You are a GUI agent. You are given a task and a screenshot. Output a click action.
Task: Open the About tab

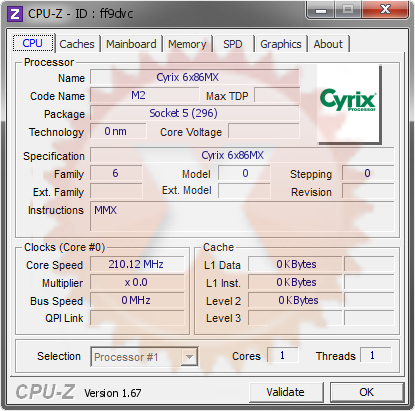coord(328,44)
